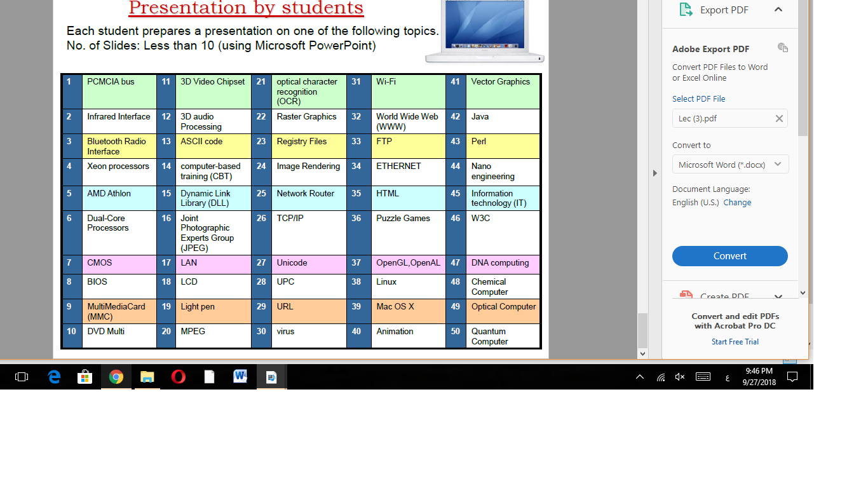Screen dimensions: 868x488
Task: Open Microsoft Store from the taskbar
Action: (85, 377)
